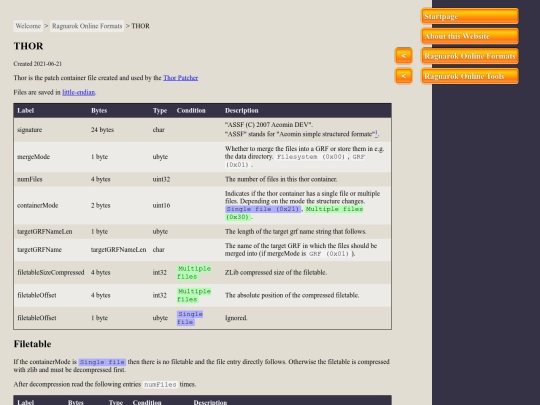Click the footnote 1 superscript link
This screenshot has height=405, width=540.
coord(376,133)
